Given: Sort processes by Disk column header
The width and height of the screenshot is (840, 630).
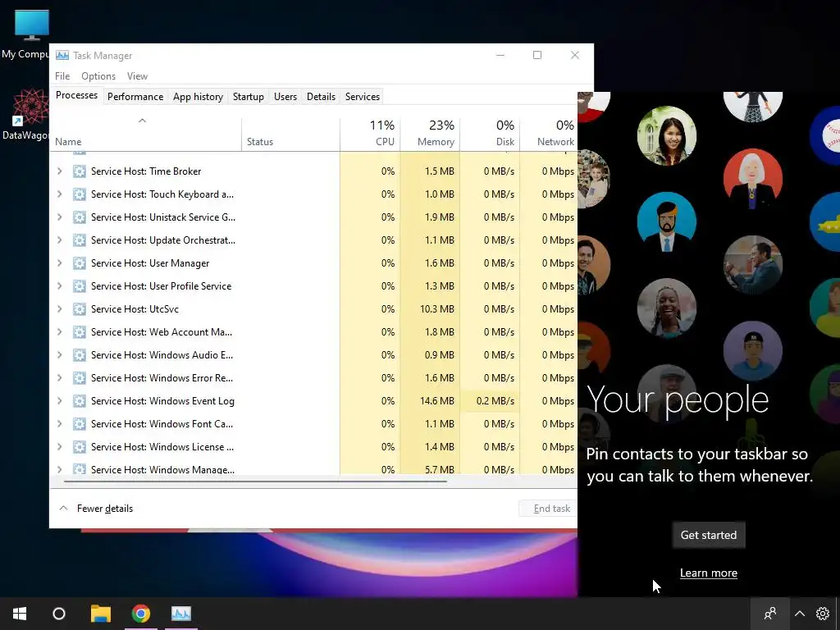Looking at the screenshot, I should tap(491, 134).
